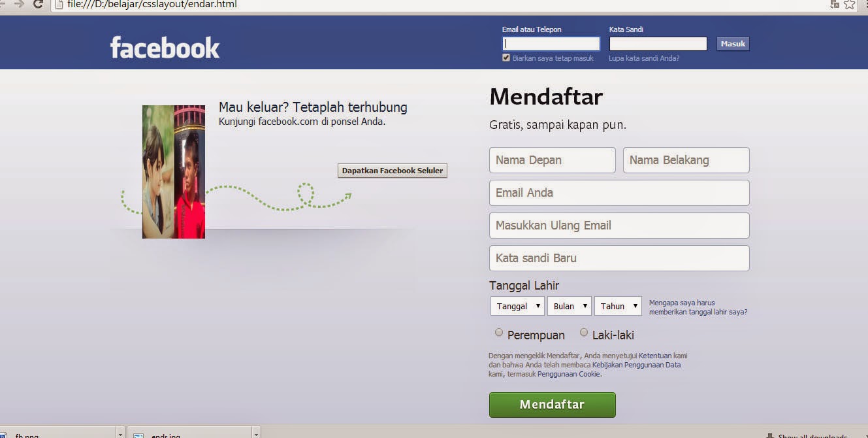Click the Email Anda field
Screen dimensions: 868x438
point(619,193)
